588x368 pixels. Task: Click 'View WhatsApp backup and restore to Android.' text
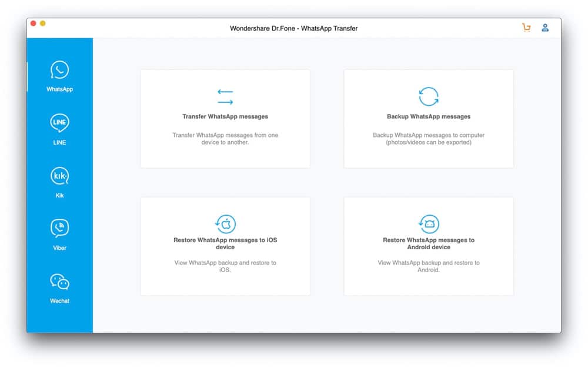(429, 266)
